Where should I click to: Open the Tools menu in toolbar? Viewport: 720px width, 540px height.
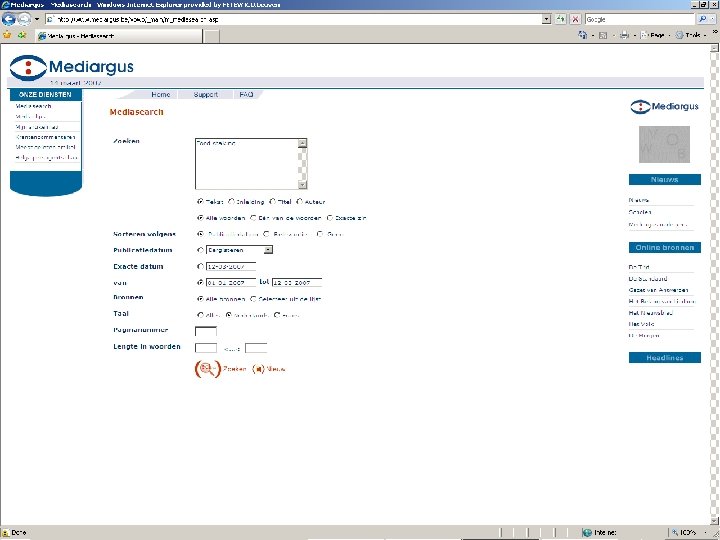[690, 35]
